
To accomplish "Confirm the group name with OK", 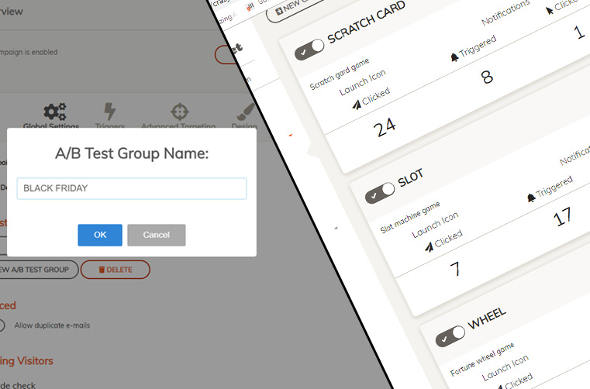I will (100, 235).
